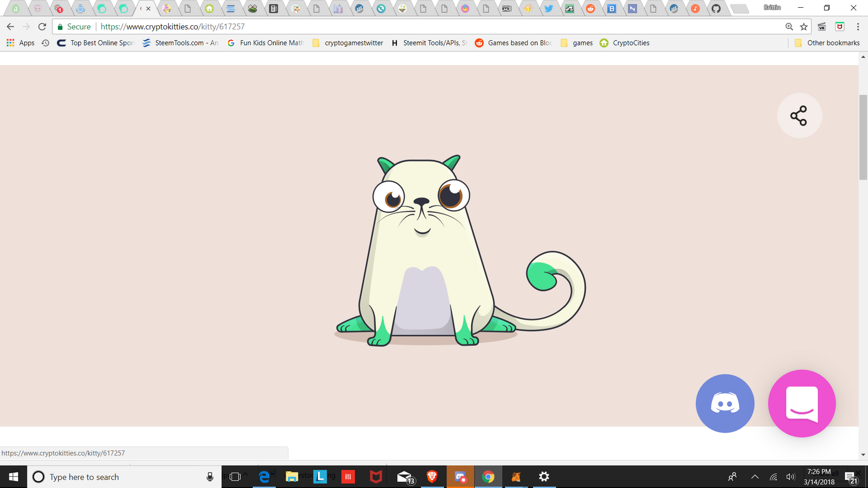Click the Cortana search box
The width and height of the screenshot is (868, 488).
[124, 477]
